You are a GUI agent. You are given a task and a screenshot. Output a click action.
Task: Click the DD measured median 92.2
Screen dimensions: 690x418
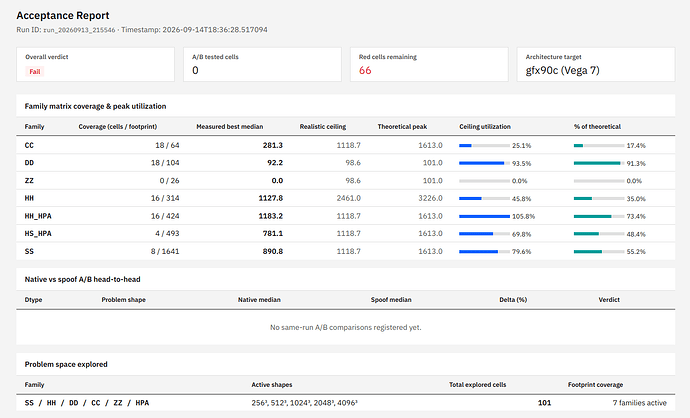coord(275,163)
